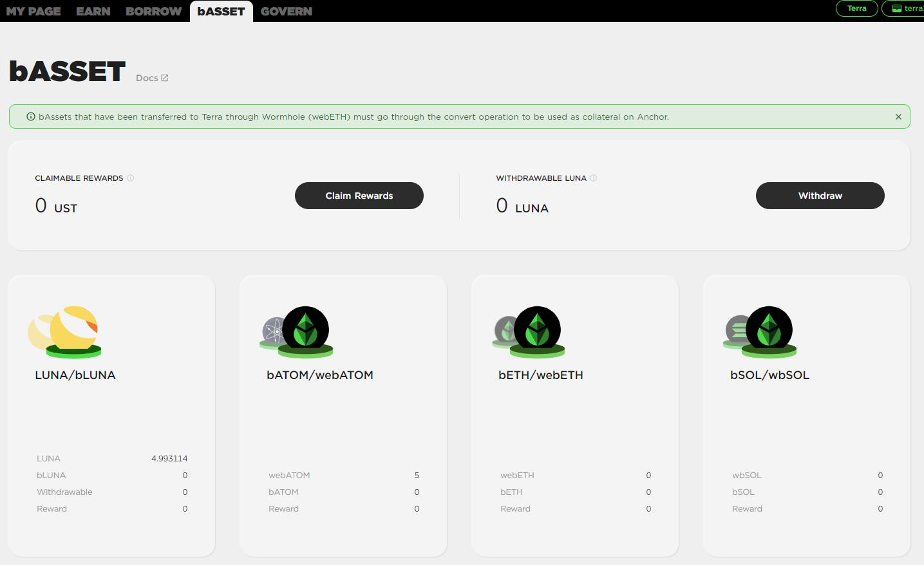
Task: Click the bATOM label under webATOM
Action: 284,492
